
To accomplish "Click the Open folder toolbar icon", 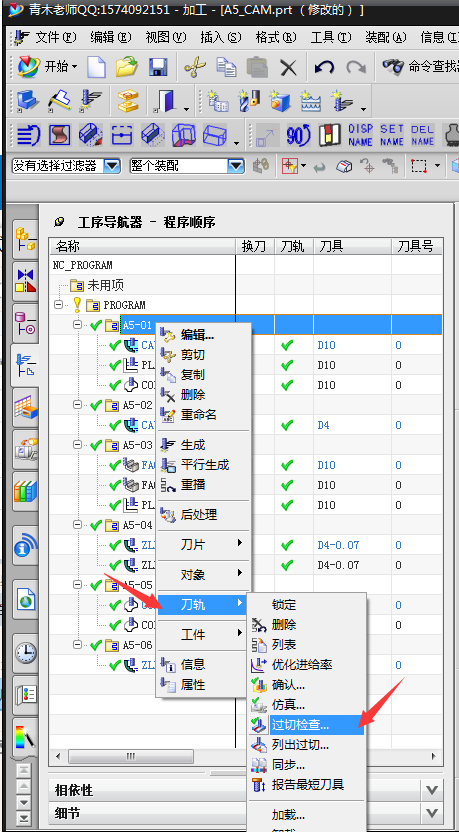I will [127, 67].
